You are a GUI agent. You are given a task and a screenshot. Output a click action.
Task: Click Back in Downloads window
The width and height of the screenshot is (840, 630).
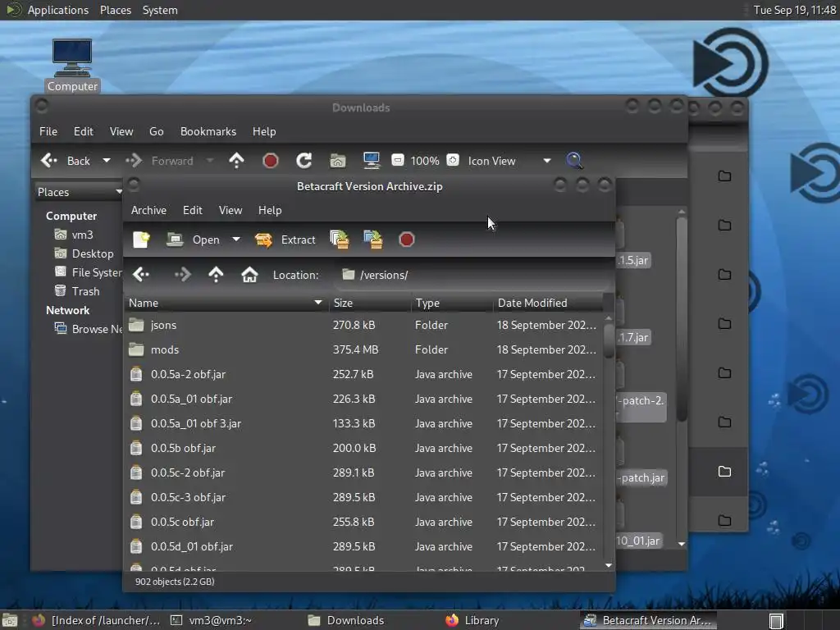(x=66, y=161)
